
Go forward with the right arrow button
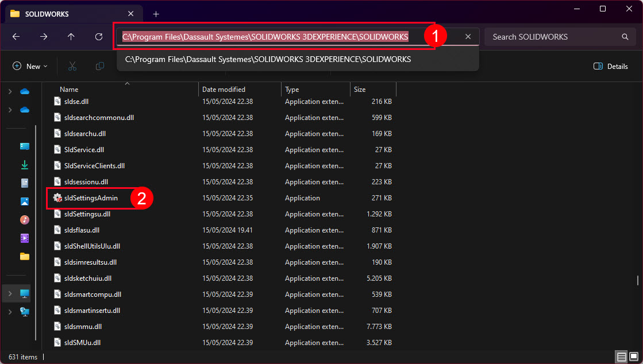point(44,37)
